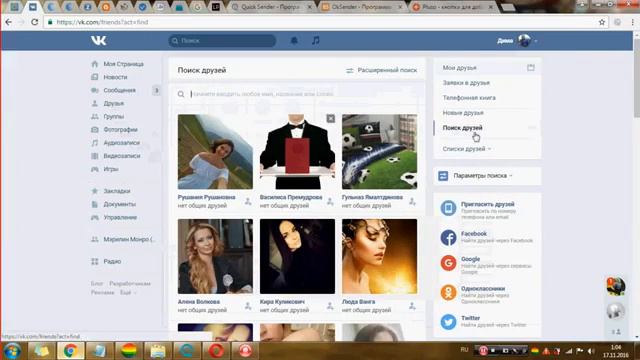
Task: Click the VK logo in header
Action: coord(99,40)
